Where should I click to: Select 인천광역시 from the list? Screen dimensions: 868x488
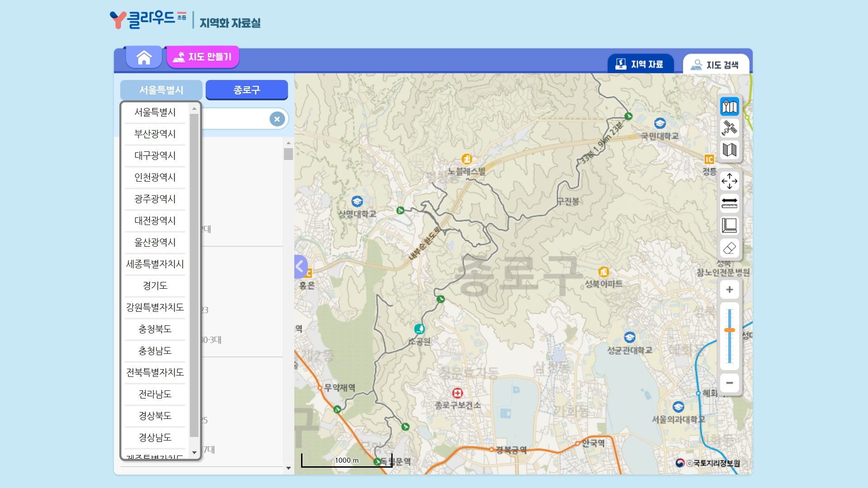pyautogui.click(x=155, y=177)
